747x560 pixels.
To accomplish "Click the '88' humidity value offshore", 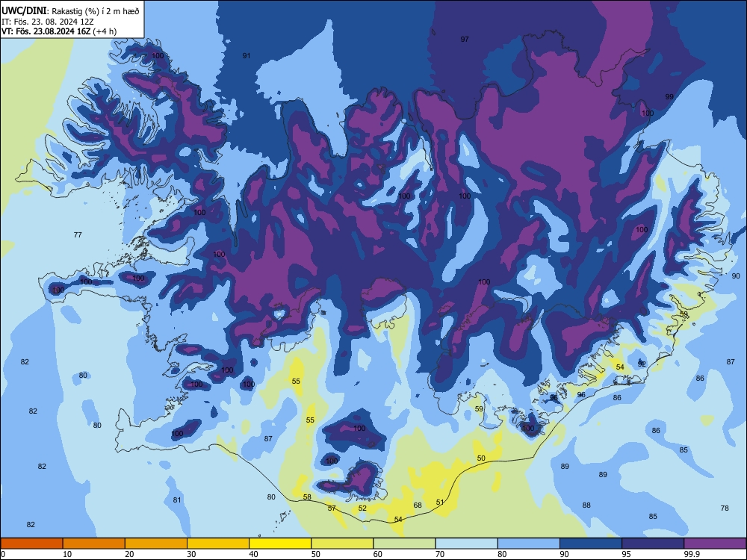I will (586, 505).
